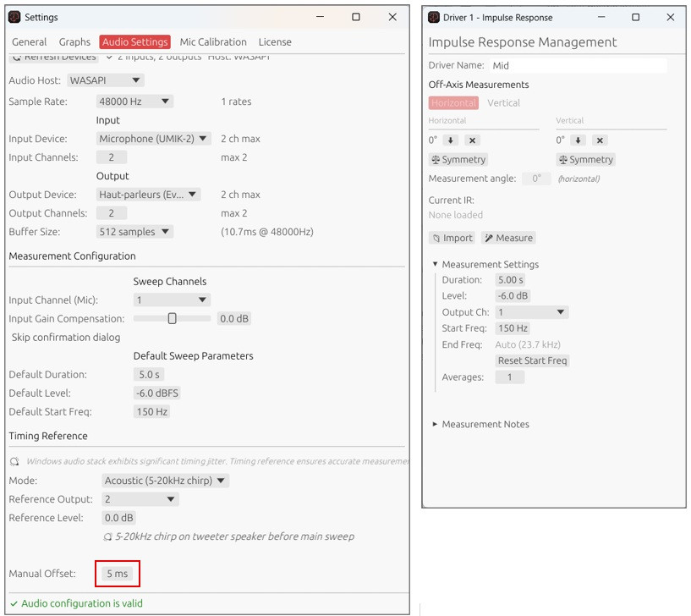Open the timing reference Mode dropdown
Image resolution: width=691 pixels, height=616 pixels.
165,481
